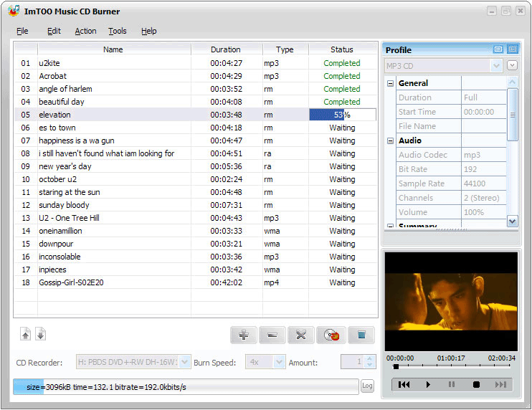532x410 pixels.
Task: Sort by the Type column header
Action: click(x=285, y=49)
